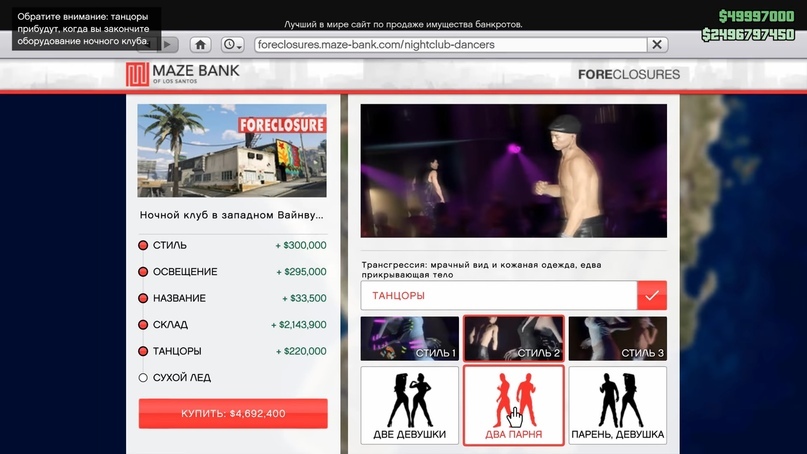Choose the Стиль 1 dancer thumbnail

pos(410,339)
